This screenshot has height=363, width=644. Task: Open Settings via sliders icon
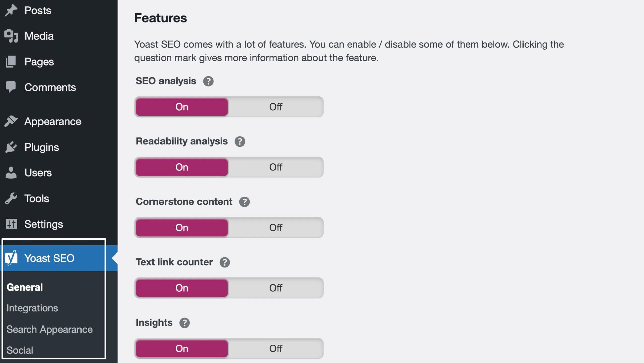11,224
